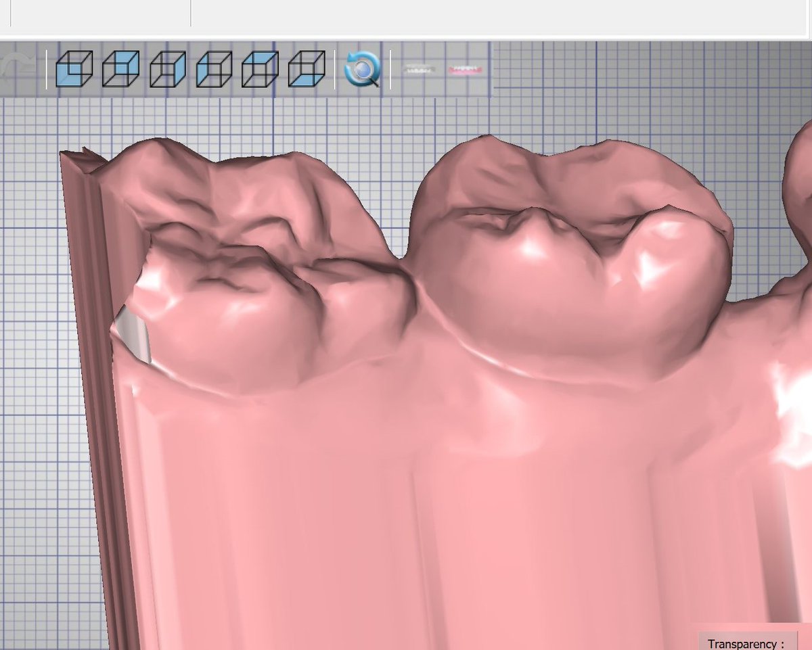812x650 pixels.
Task: Select the back-face cube view icon
Action: click(120, 68)
